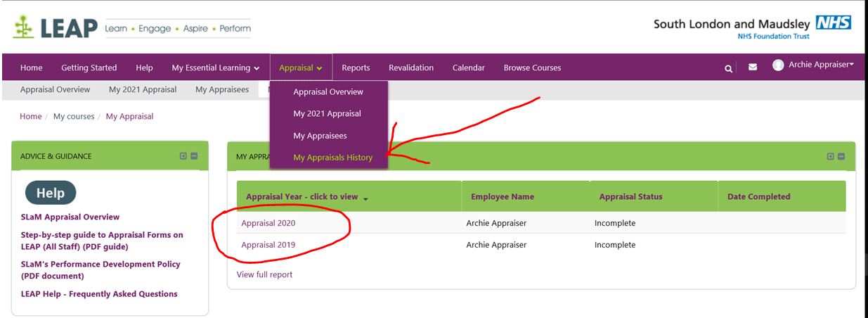Collapse the My Appraisals block

[x=841, y=156]
